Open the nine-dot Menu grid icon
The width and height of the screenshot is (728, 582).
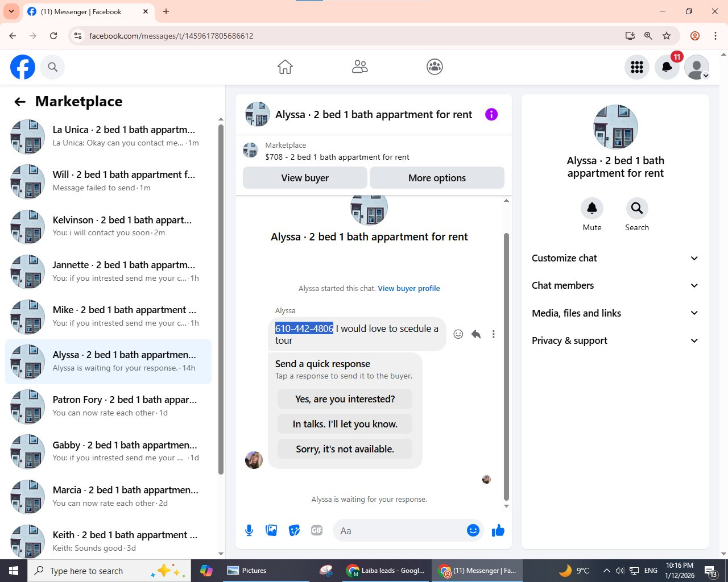(x=637, y=67)
